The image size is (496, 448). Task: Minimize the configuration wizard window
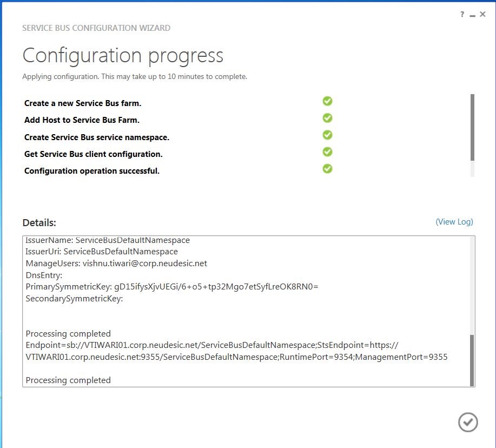[x=472, y=16]
